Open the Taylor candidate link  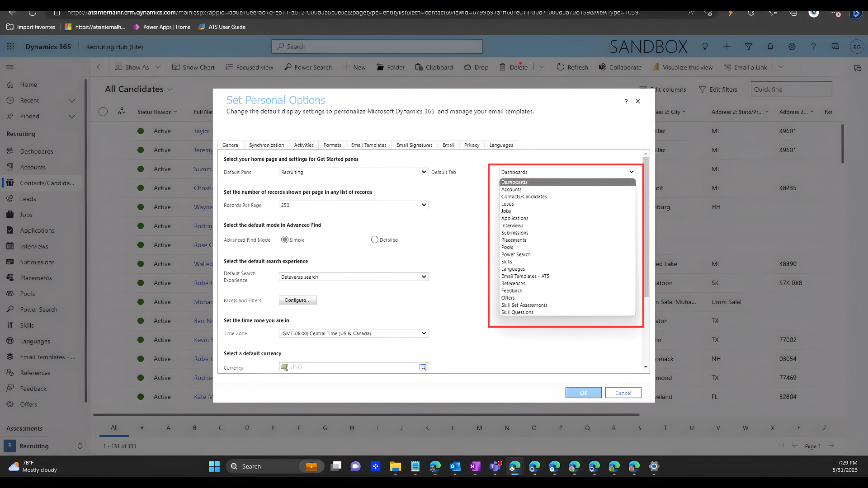pyautogui.click(x=202, y=131)
